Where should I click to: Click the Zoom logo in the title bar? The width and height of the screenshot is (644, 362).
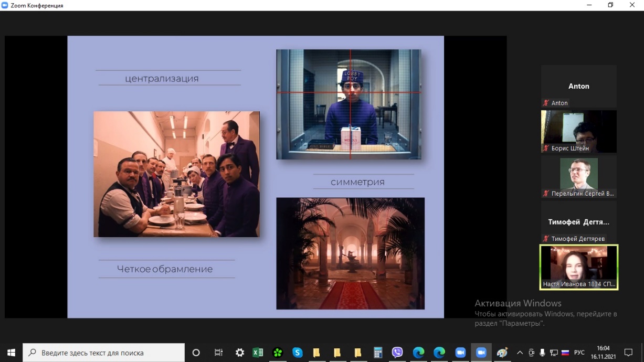(5, 5)
